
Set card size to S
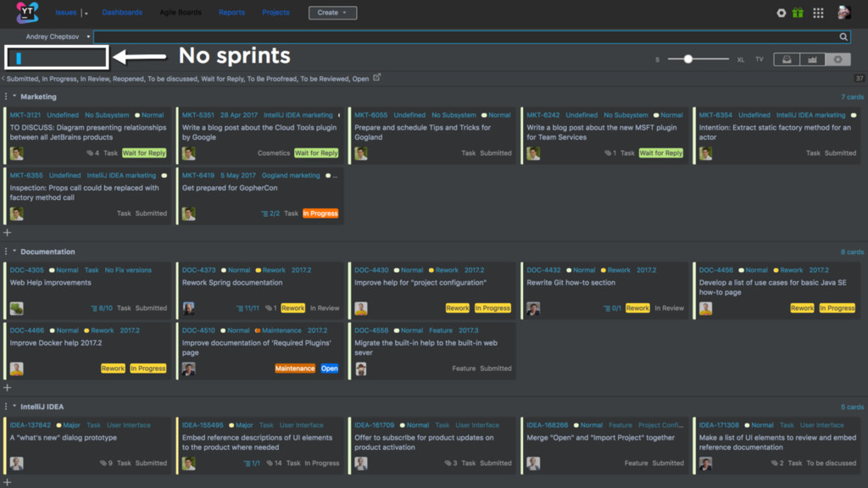[658, 59]
